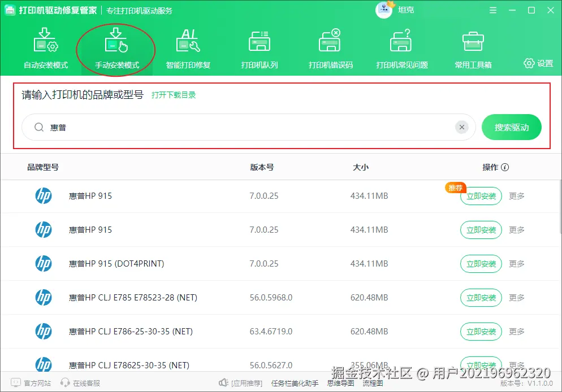
Task: Select the 惠普HP 915 (DOT4PRINT) name
Action: pyautogui.click(x=116, y=264)
